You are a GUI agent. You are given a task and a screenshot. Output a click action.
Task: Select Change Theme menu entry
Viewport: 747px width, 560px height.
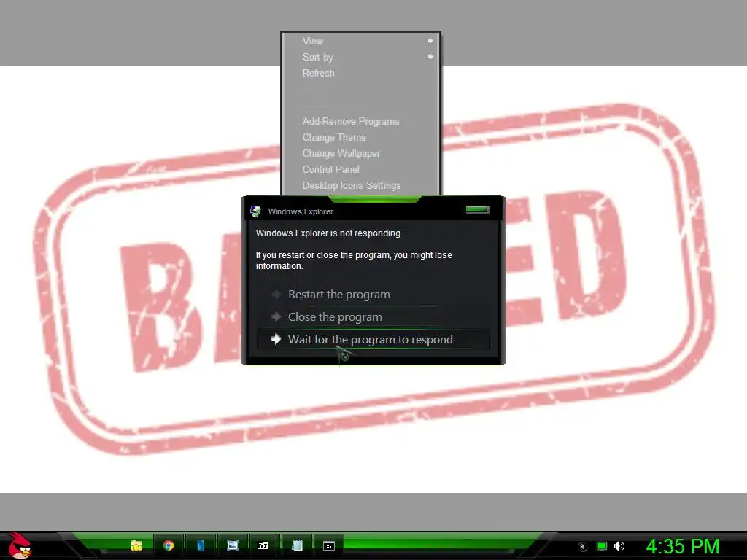[x=360, y=138]
